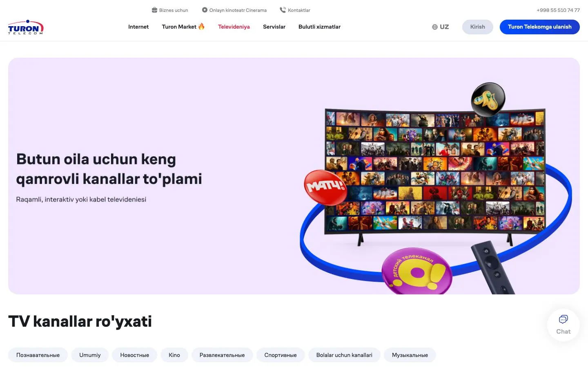Click the Raqamli, interaktiv yoki kabel subtitle

pyautogui.click(x=81, y=200)
